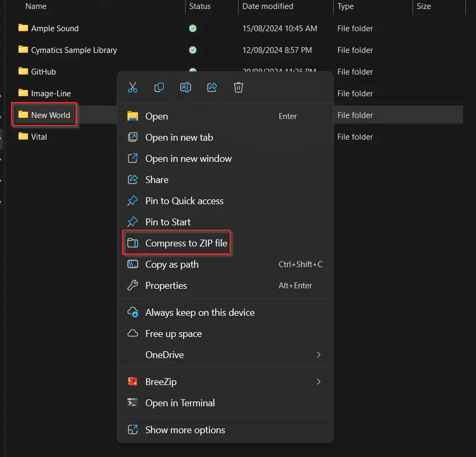
Task: Select the Cymatics Sample Library folder
Action: click(74, 50)
